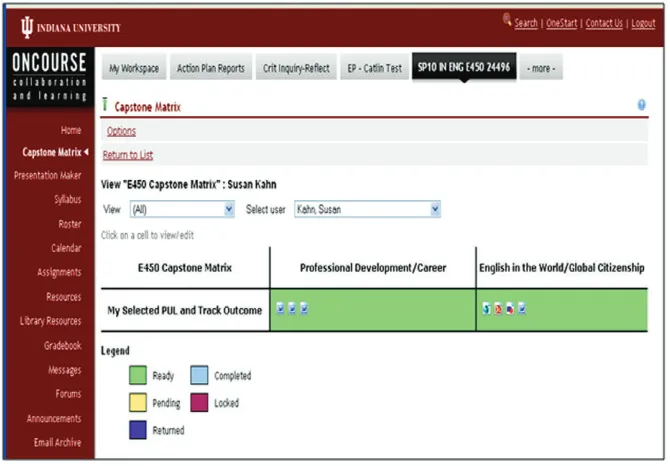Click the Logout link
Image resolution: width=670 pixels, height=466 pixels.
pyautogui.click(x=644, y=23)
